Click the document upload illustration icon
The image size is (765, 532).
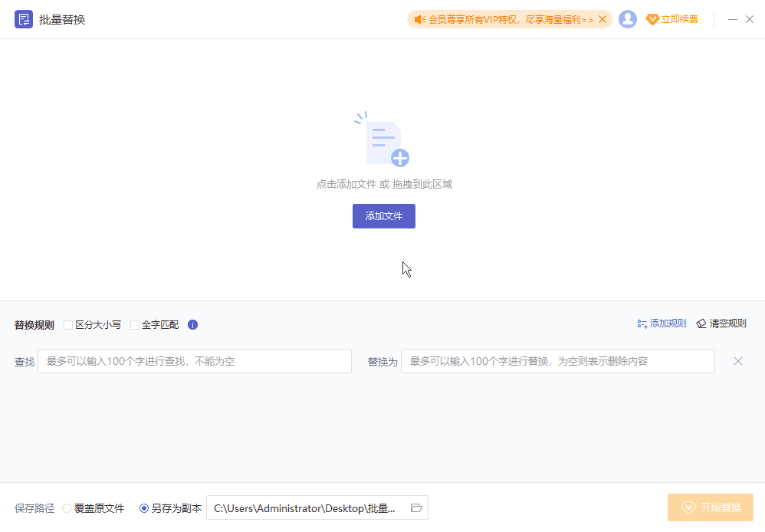coord(383,142)
